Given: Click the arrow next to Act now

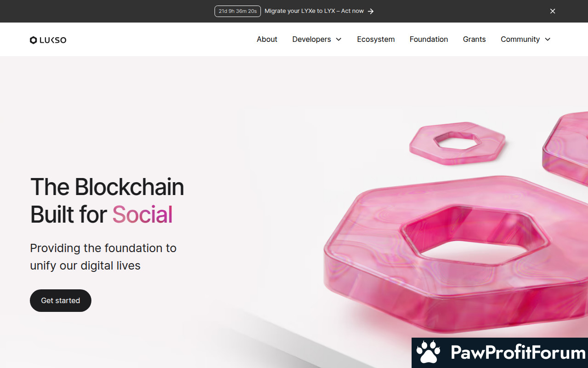Looking at the screenshot, I should point(371,11).
